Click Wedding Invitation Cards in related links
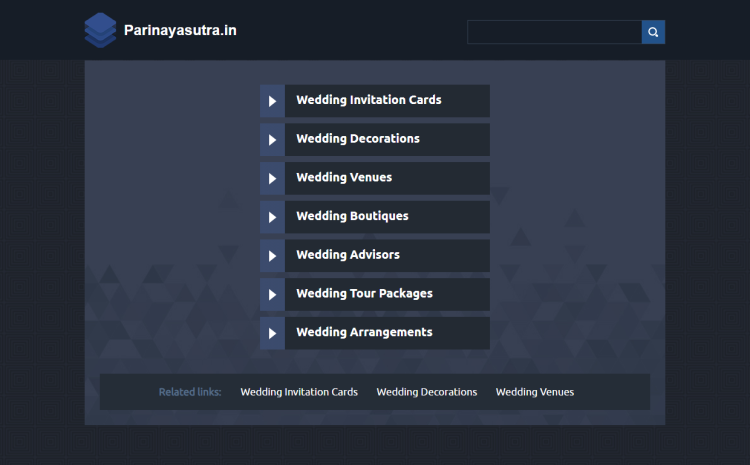Image resolution: width=750 pixels, height=465 pixels. coord(299,392)
